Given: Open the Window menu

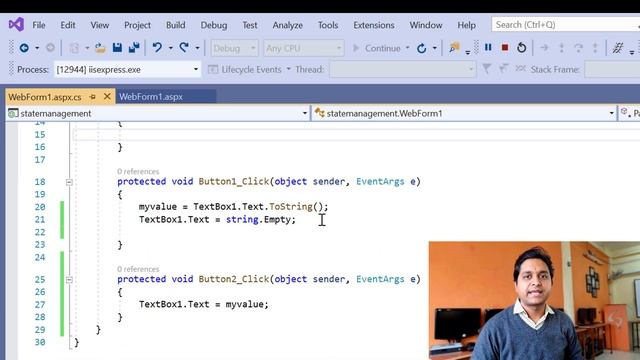Looking at the screenshot, I should pyautogui.click(x=426, y=25).
